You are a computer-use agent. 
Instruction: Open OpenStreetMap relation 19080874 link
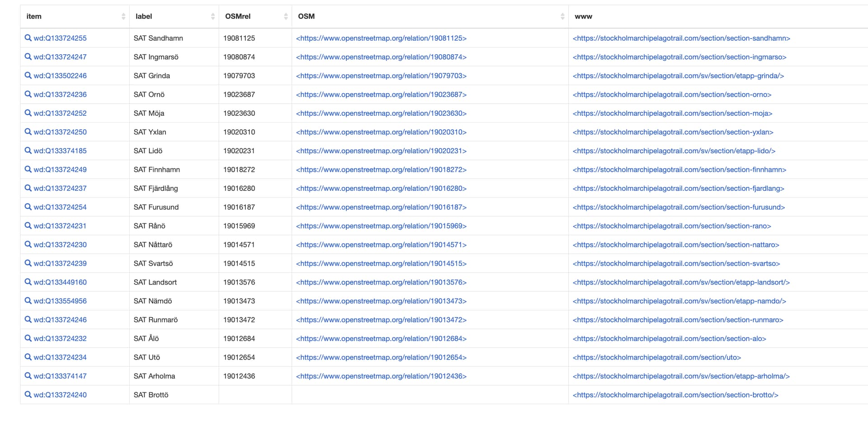tap(381, 57)
